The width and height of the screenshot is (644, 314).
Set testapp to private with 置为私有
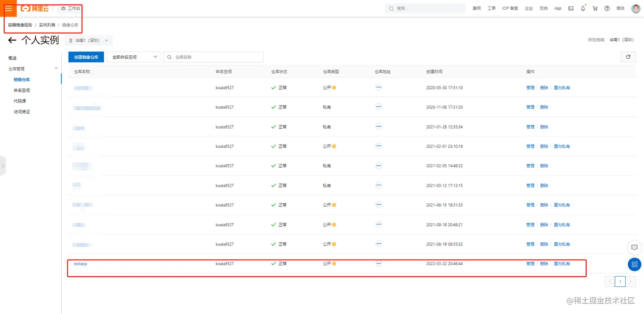pyautogui.click(x=562, y=264)
